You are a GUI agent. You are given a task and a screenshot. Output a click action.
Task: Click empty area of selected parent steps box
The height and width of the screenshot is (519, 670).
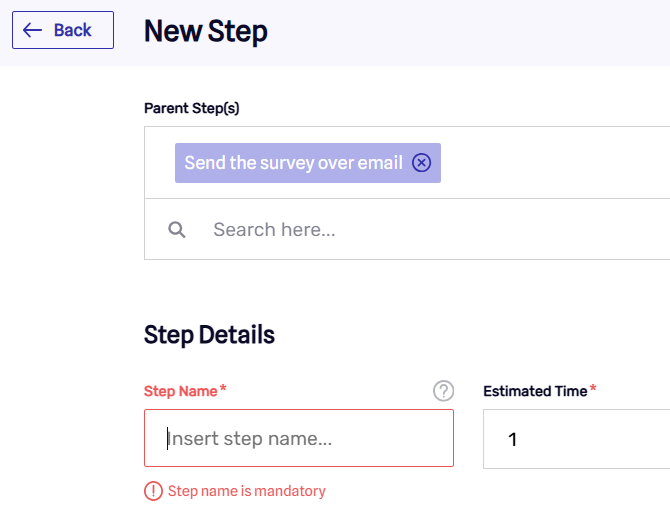(555, 163)
